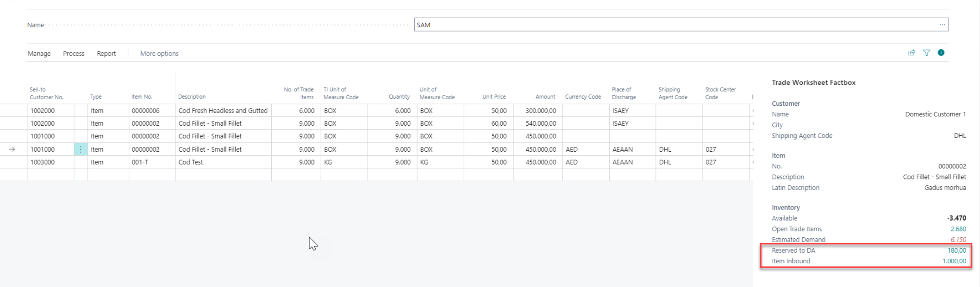980x287 pixels.
Task: Open the Estimated Demand value 6.150
Action: click(958, 240)
